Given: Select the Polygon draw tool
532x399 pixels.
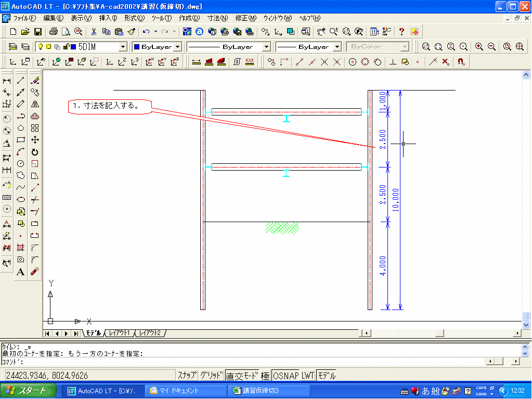Looking at the screenshot, I should (x=21, y=128).
